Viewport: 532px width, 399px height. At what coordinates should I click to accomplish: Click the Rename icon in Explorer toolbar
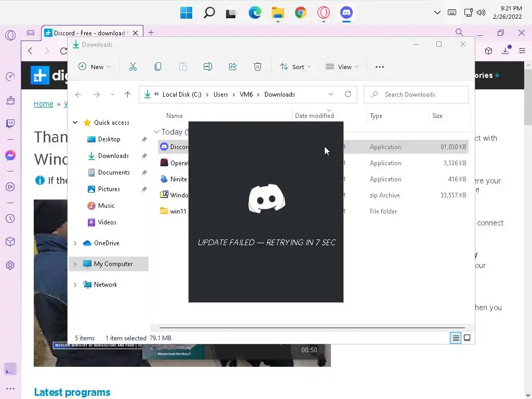(208, 67)
